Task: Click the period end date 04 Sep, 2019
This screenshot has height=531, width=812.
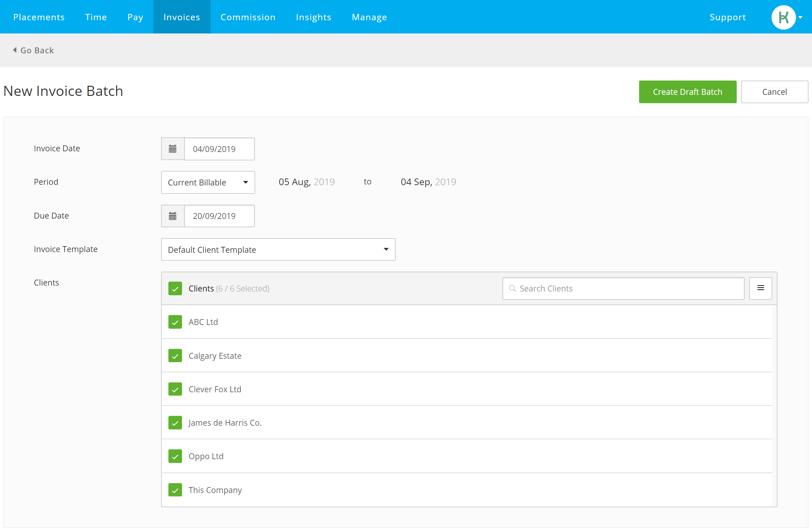Action: pyautogui.click(x=428, y=182)
